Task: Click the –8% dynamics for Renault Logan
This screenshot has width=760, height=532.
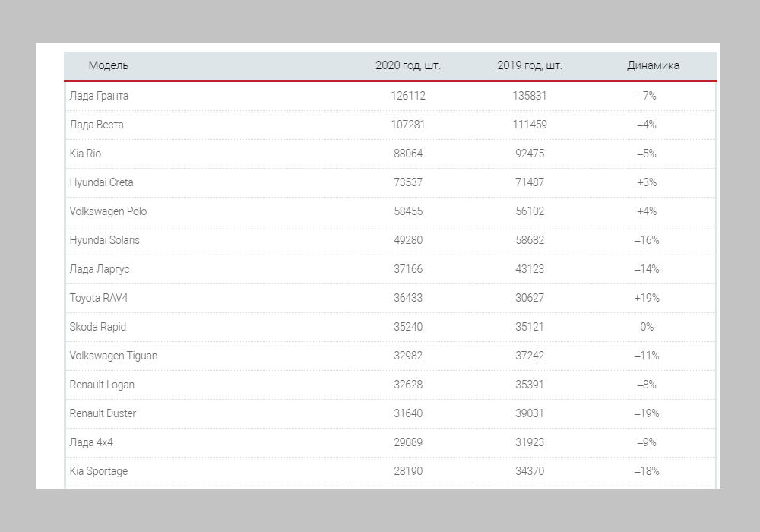Action: pos(647,385)
